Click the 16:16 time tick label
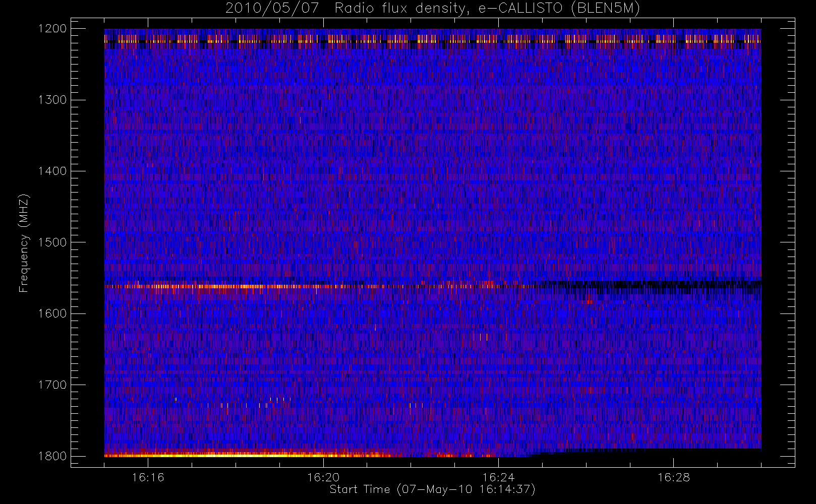816x504 pixels. [148, 477]
